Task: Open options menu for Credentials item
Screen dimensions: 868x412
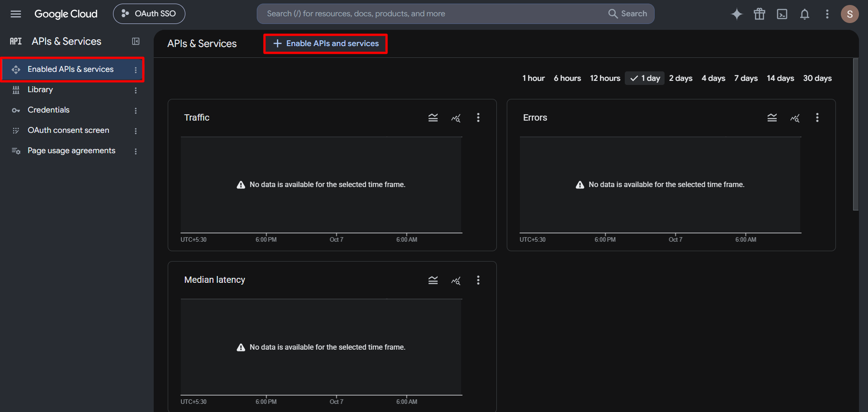Action: click(x=136, y=111)
